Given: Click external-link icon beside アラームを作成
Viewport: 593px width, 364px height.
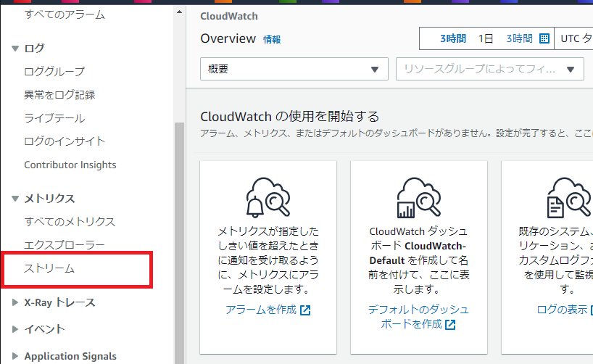Looking at the screenshot, I should pos(305,310).
